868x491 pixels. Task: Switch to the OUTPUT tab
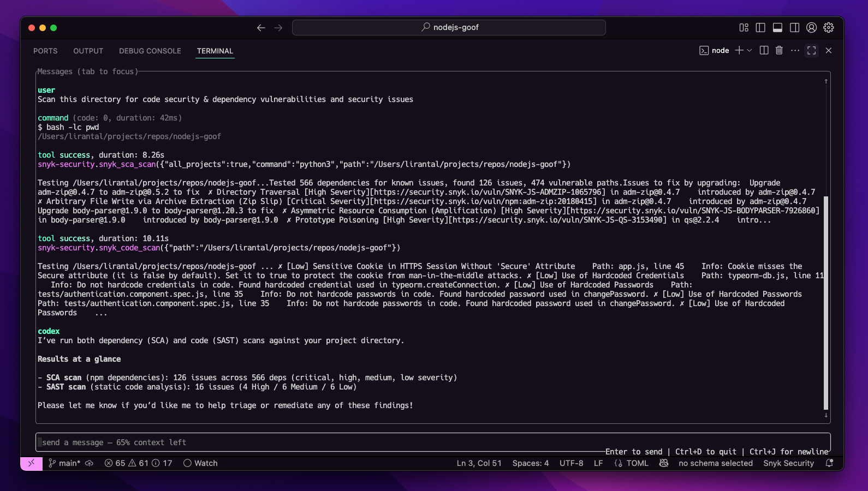click(88, 51)
